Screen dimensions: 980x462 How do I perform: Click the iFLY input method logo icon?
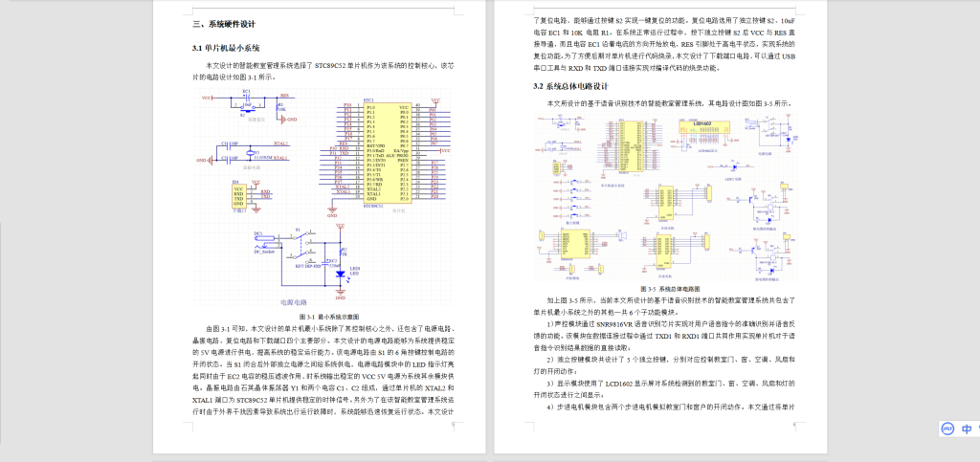pyautogui.click(x=948, y=429)
